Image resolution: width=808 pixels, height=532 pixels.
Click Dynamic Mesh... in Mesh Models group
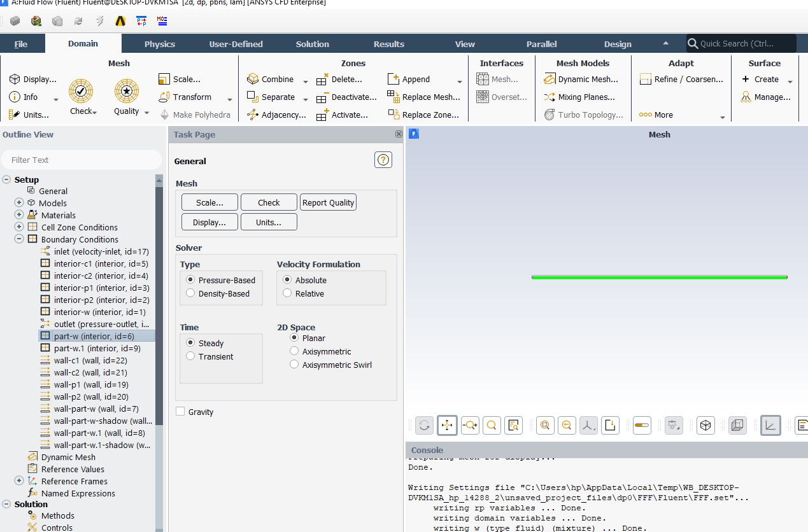[x=581, y=80]
